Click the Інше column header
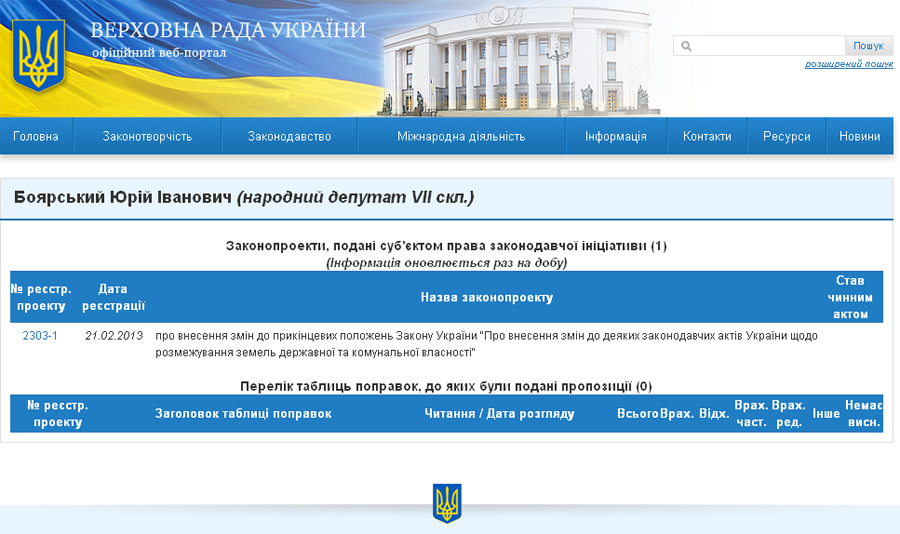 coord(826,413)
